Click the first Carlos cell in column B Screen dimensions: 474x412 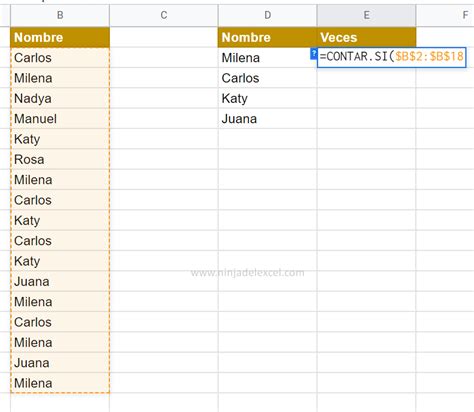click(x=60, y=58)
